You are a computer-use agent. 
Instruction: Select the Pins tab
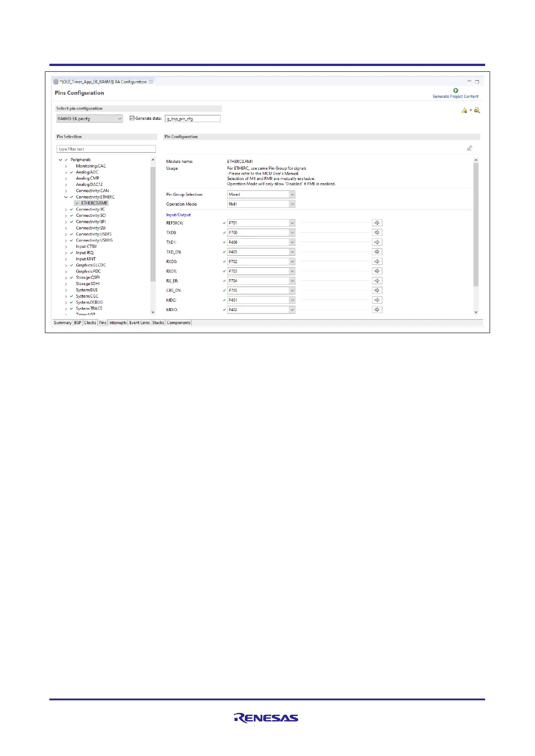click(103, 323)
